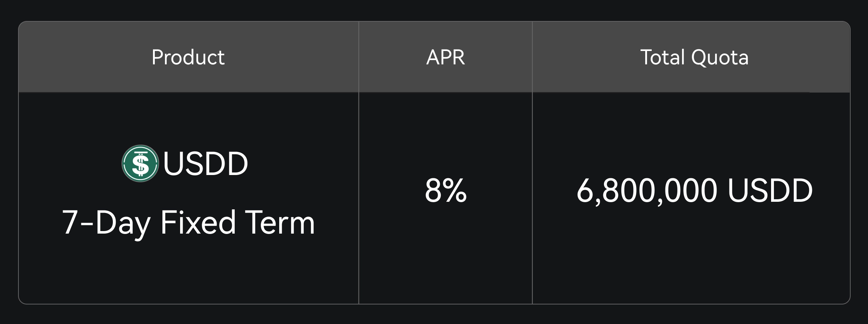The image size is (868, 324).
Task: Click the 7-Day Fixed Term label
Action: (188, 223)
